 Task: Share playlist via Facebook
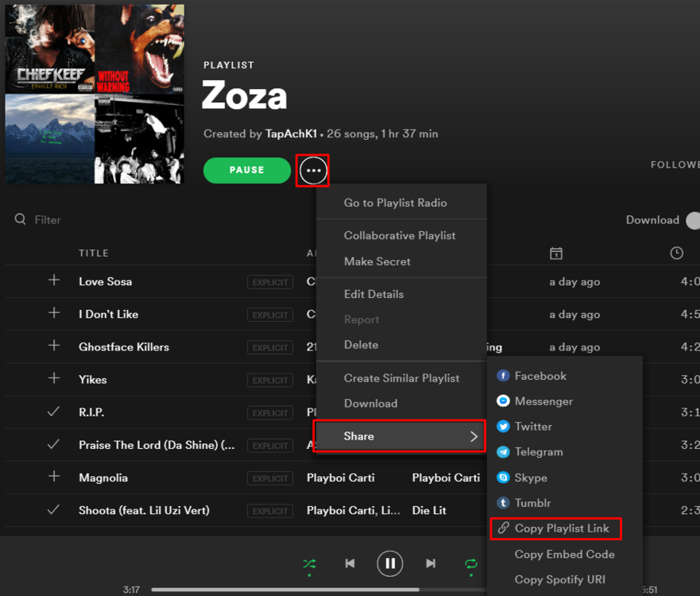coord(540,376)
